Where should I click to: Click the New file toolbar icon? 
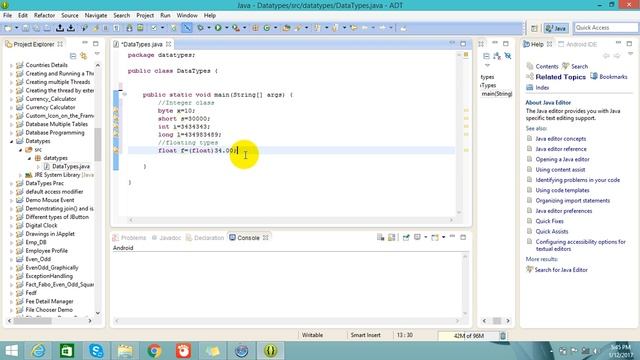pos(8,28)
